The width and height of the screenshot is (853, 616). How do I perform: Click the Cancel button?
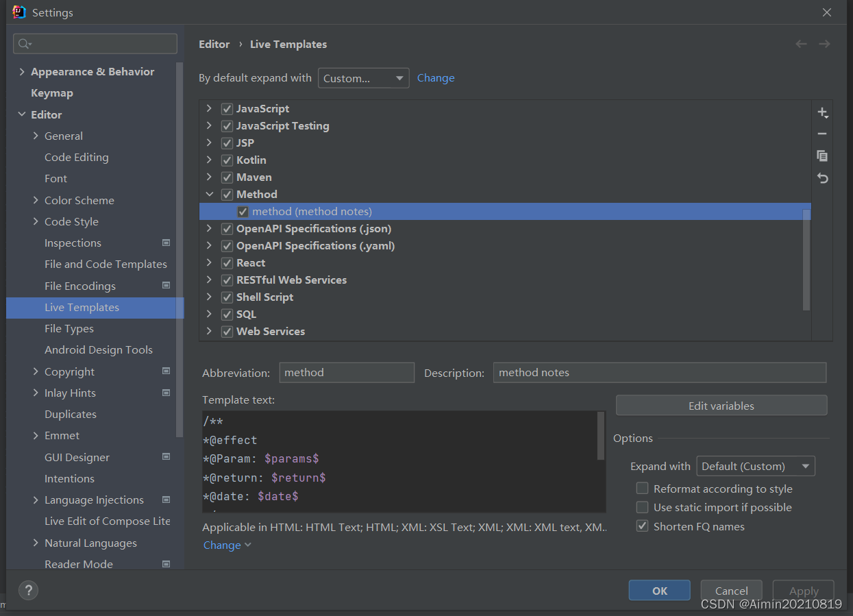pyautogui.click(x=731, y=591)
